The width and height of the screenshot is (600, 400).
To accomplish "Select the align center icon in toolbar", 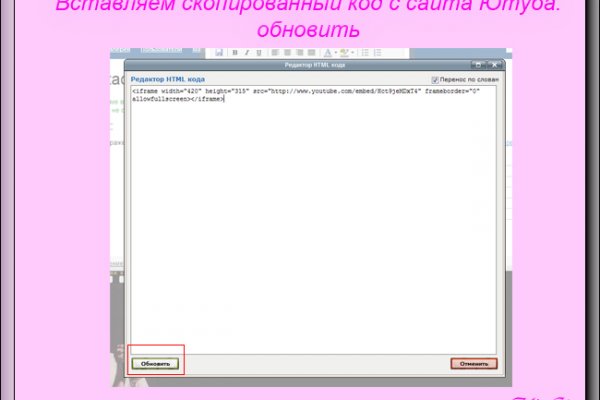I will [285, 52].
